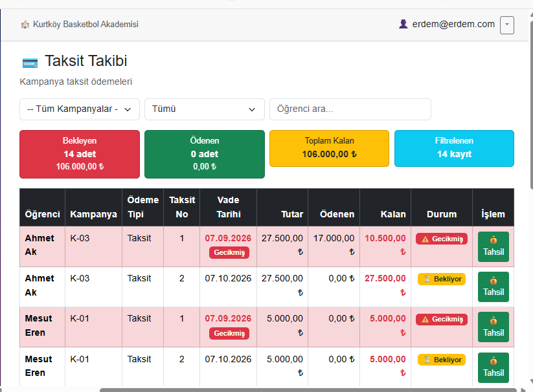Collect payment for Mesut Eren installment 2
Screen dimensions: 533x392
coord(493,367)
